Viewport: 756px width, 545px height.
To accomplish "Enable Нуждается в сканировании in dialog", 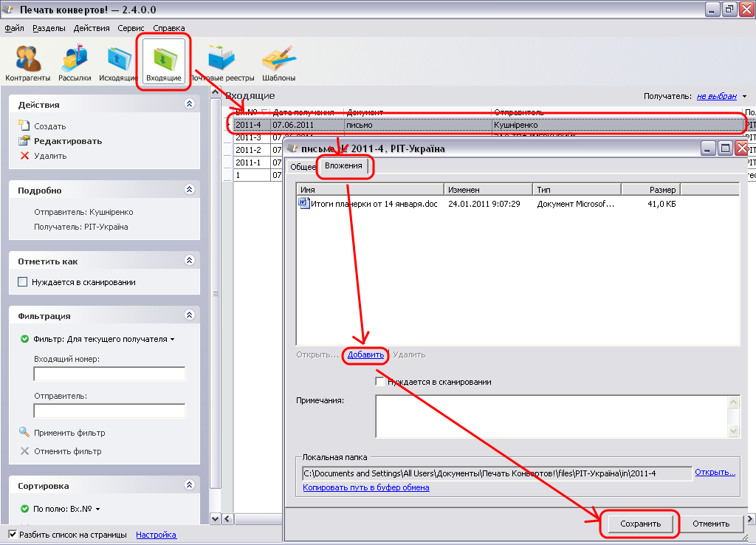I will pos(380,382).
